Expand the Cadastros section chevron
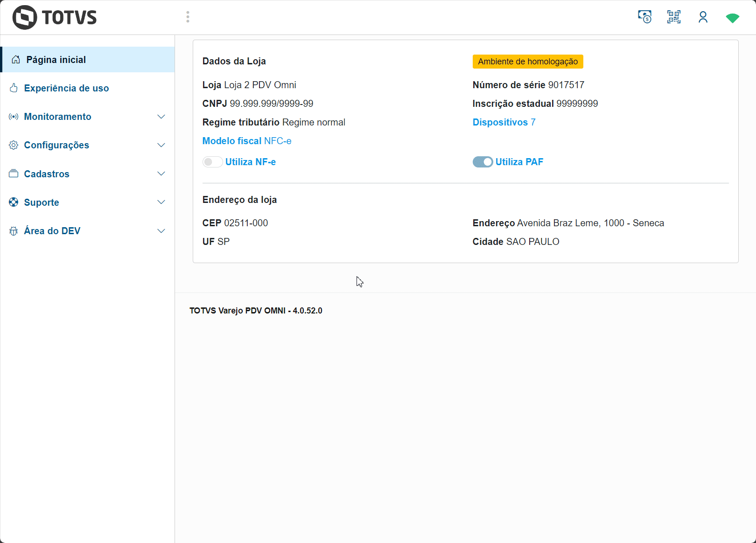 click(161, 174)
